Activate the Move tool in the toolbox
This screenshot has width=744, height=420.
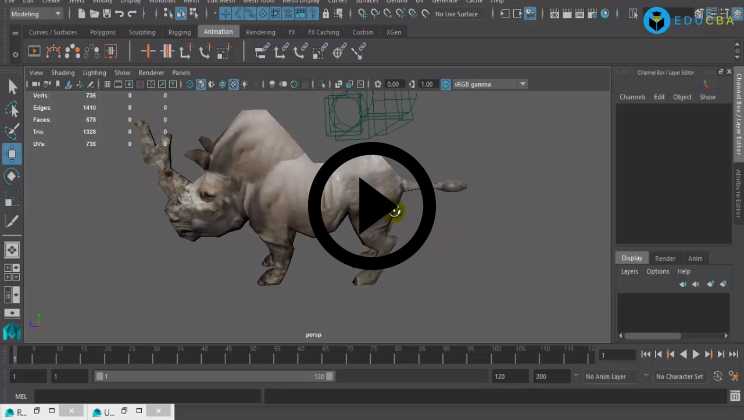12,154
